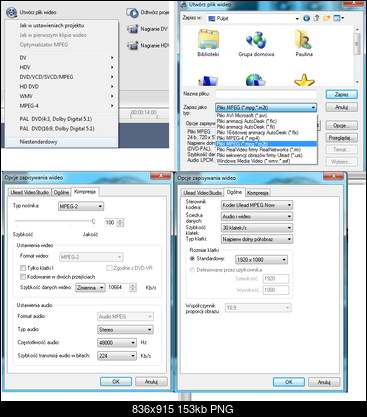The image size is (367, 417).
Task: Open the Sterownik kodera dropdown
Action: click(x=257, y=205)
